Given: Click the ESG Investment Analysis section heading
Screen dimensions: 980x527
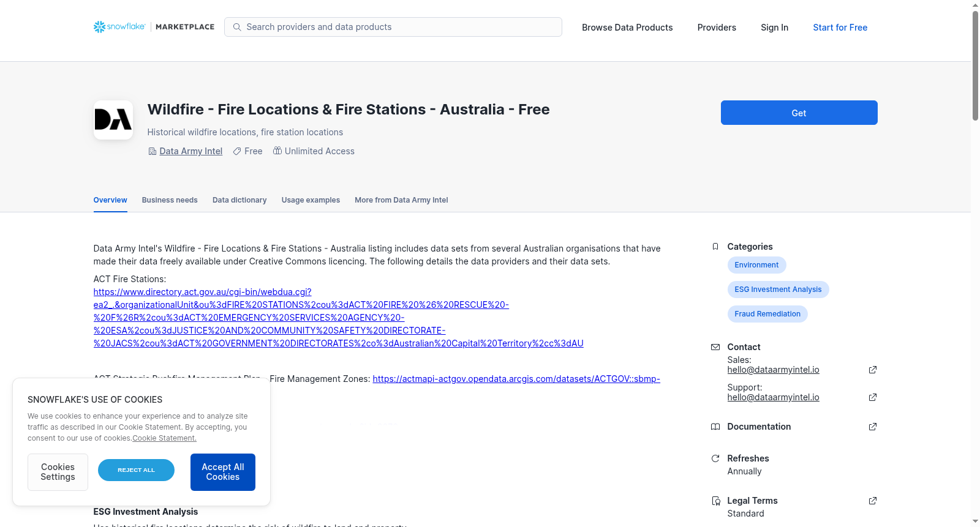Looking at the screenshot, I should click(x=146, y=512).
